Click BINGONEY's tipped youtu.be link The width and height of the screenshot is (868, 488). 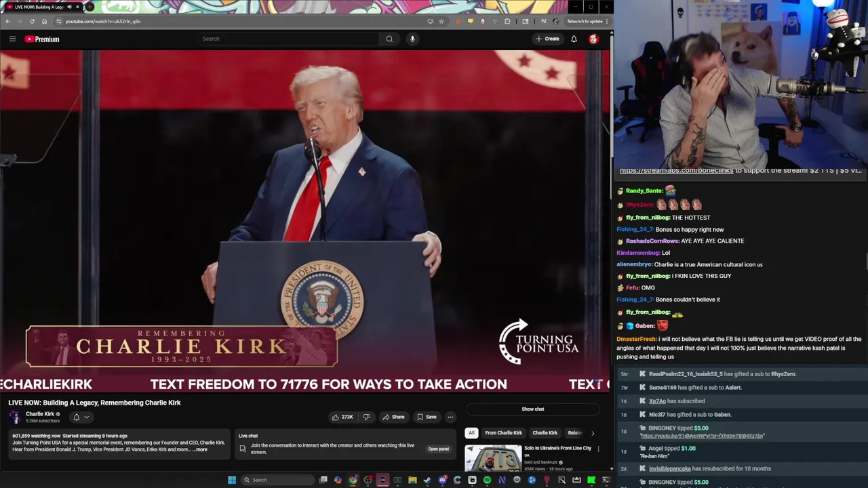click(x=702, y=436)
